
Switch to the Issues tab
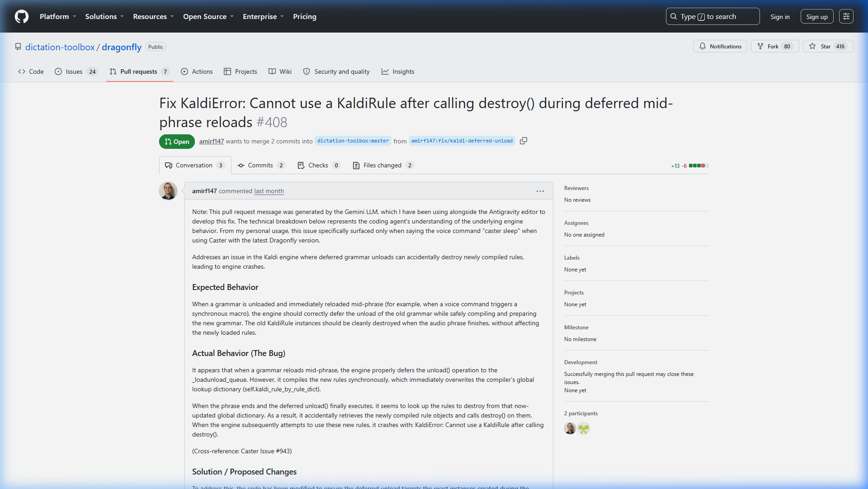76,71
